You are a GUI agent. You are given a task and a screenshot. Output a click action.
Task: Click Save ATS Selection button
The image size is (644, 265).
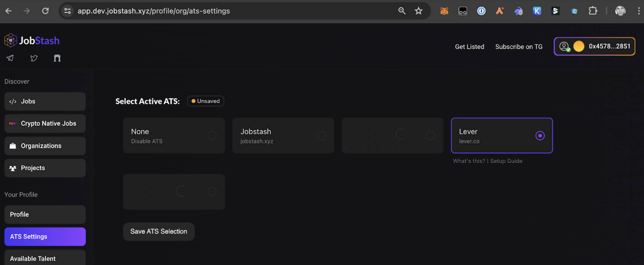click(x=159, y=232)
